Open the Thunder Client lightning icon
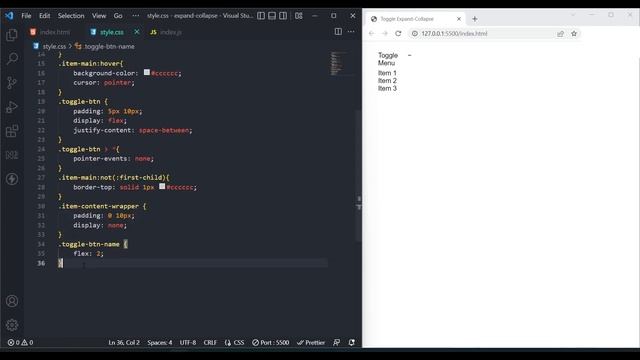Screen dimensions: 640x360 pyautogui.click(x=12, y=179)
